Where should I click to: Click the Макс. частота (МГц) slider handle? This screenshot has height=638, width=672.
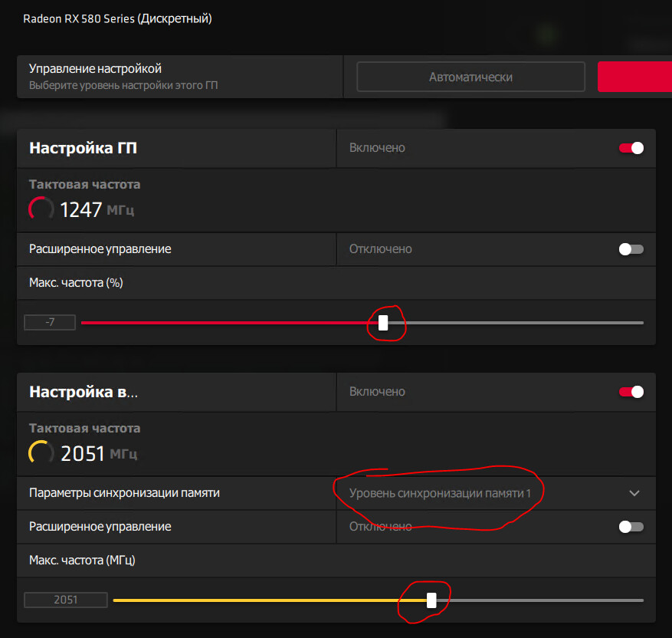tap(431, 600)
